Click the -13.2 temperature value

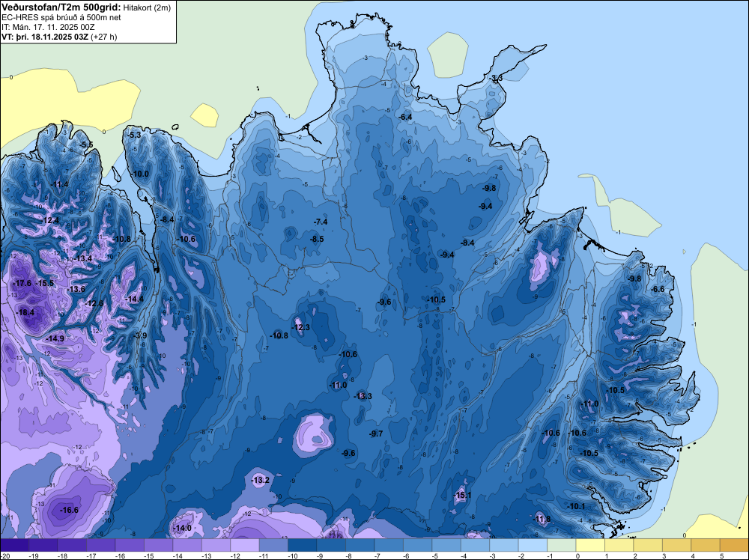(x=261, y=481)
